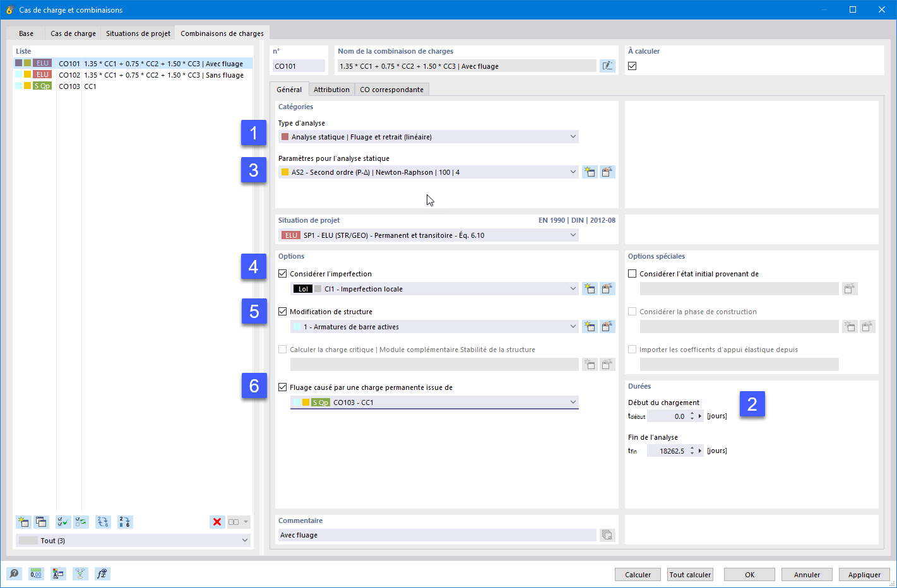Edit the CI1 imperfection case
Screen dimensions: 897x588
607,289
